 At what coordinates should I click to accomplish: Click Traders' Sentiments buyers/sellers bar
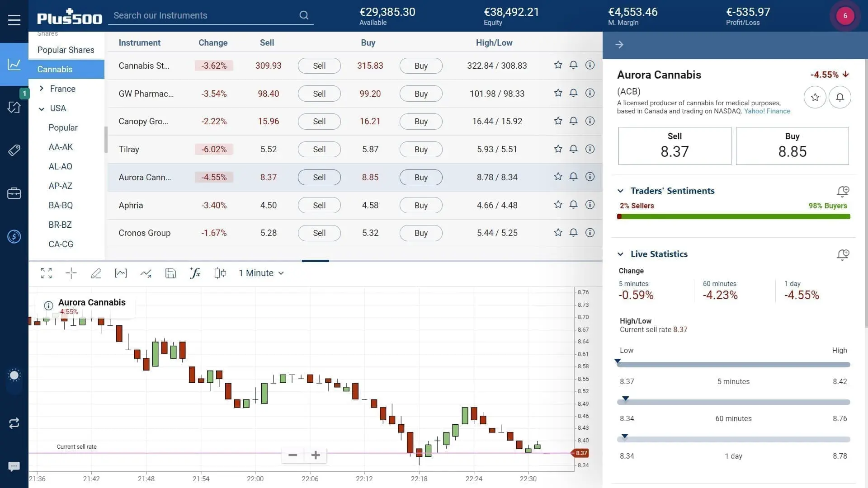tap(733, 216)
